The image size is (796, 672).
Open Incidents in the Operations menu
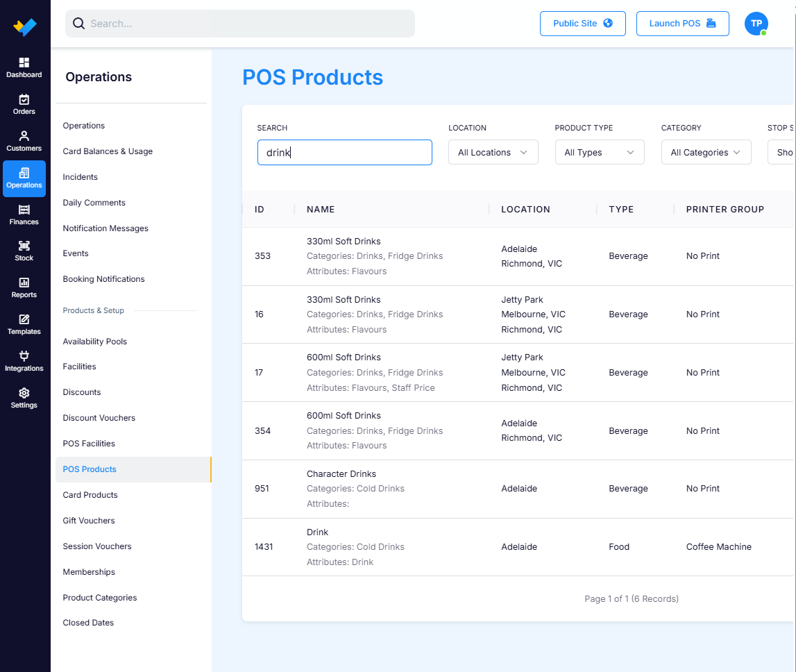click(x=81, y=177)
